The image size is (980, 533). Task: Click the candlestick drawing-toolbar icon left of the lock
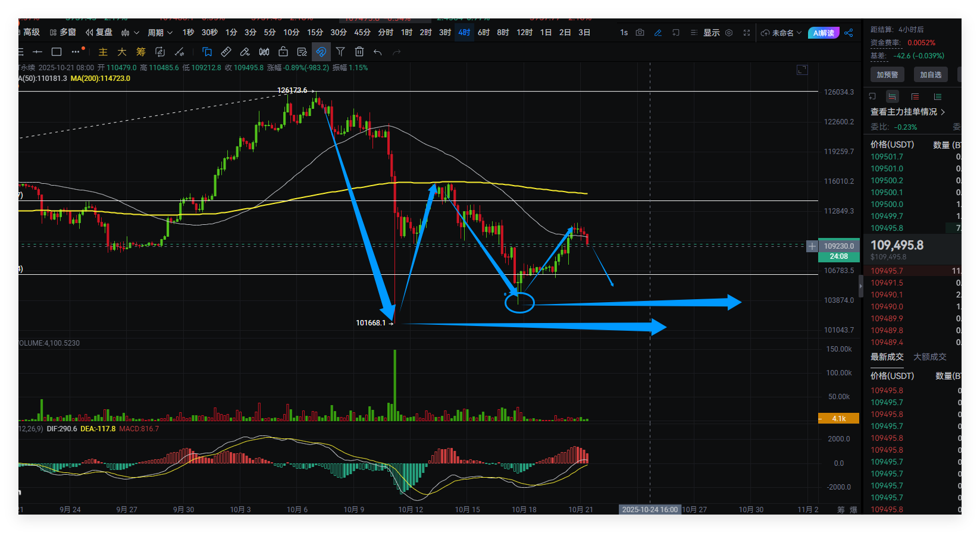coord(264,52)
